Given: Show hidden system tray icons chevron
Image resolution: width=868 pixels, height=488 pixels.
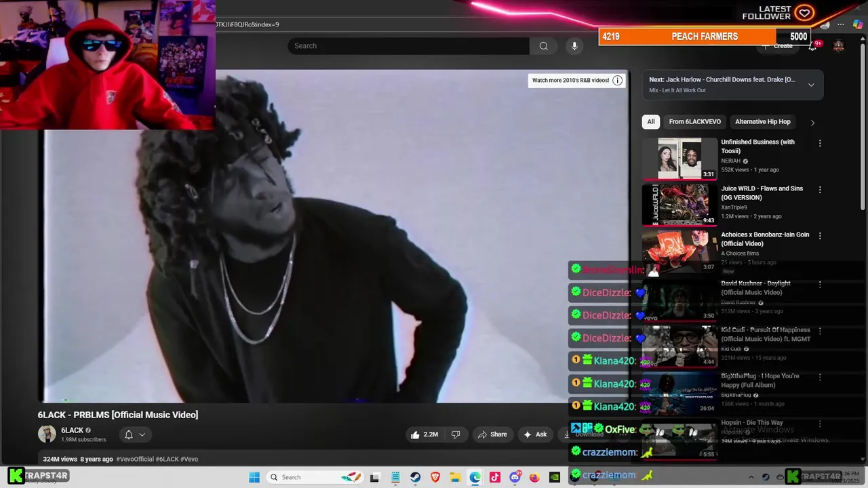Looking at the screenshot, I should pos(751,477).
